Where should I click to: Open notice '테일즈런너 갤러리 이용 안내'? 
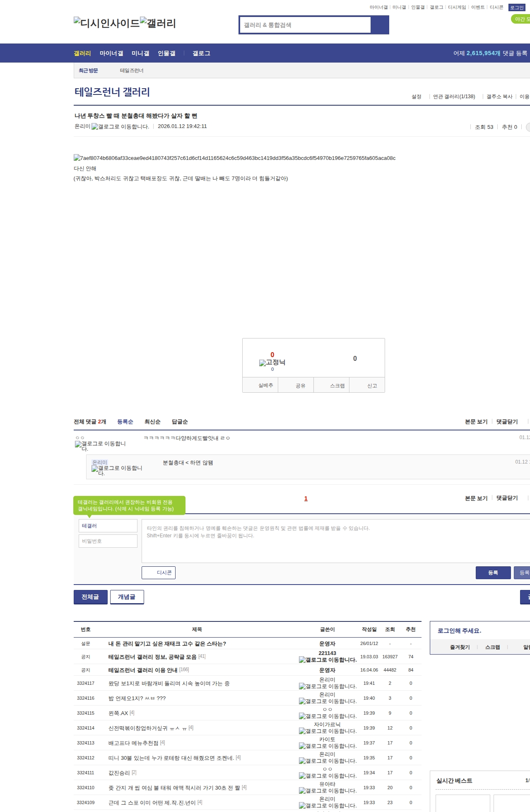(x=143, y=670)
